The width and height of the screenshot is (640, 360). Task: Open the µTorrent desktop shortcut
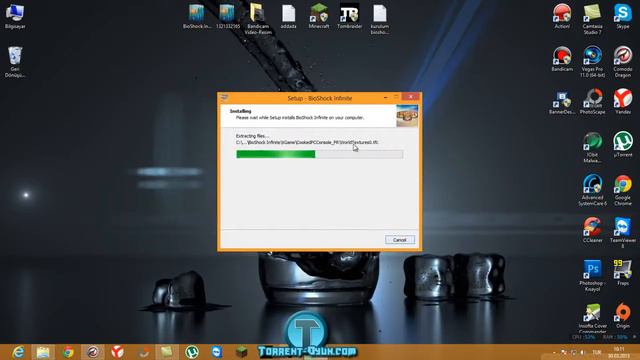(x=623, y=144)
